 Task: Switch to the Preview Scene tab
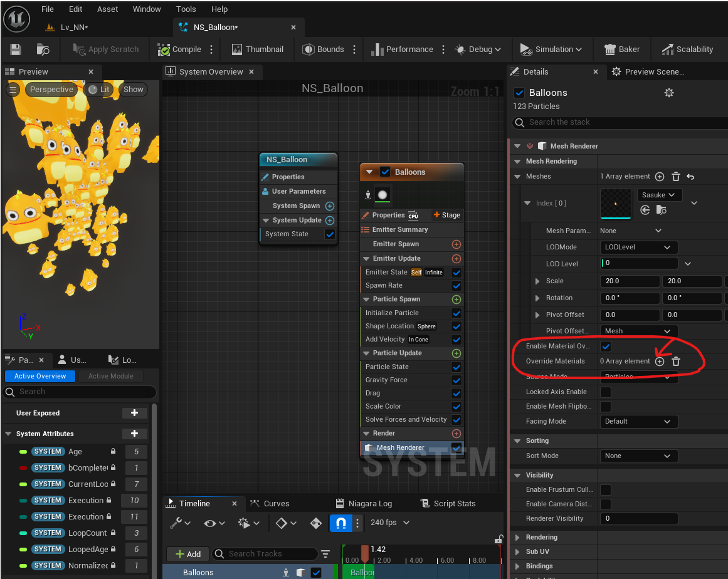(x=648, y=72)
